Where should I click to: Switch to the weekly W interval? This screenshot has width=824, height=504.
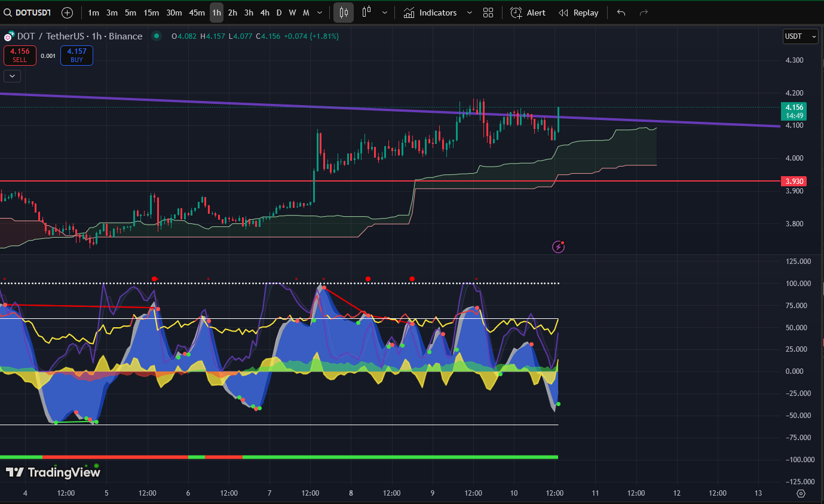click(x=292, y=13)
